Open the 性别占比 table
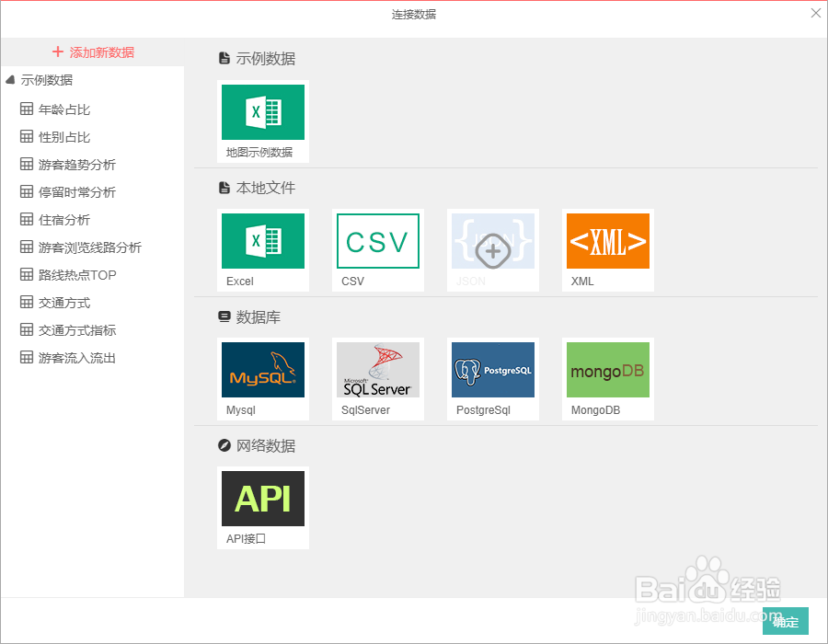Image resolution: width=828 pixels, height=644 pixels. (63, 137)
